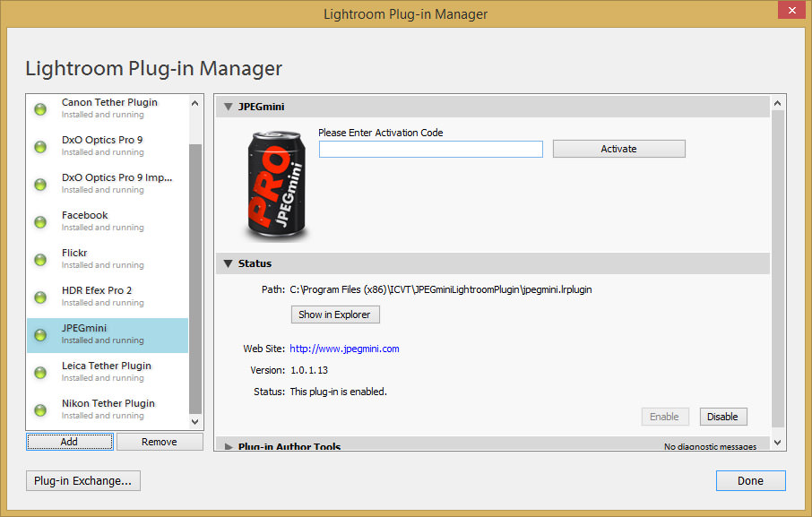Click details panel scrollbar down arrow

pyautogui.click(x=777, y=443)
